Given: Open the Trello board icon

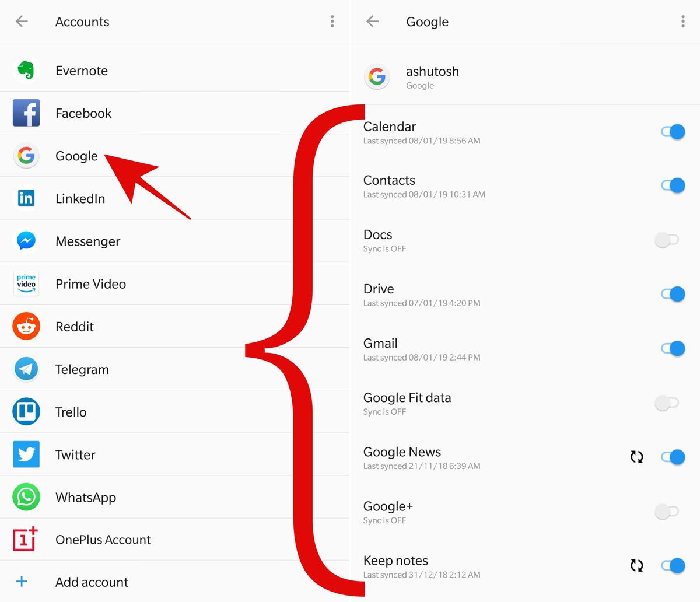Looking at the screenshot, I should click(26, 411).
